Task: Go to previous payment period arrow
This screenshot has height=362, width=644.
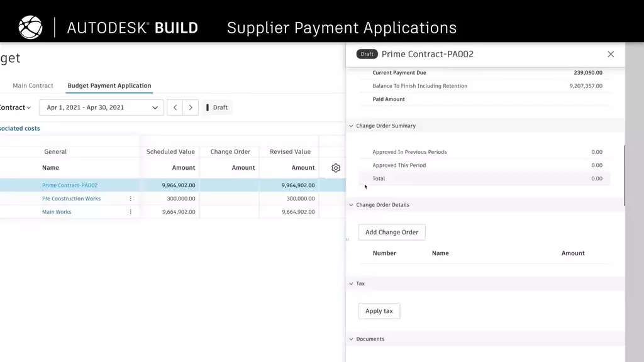Action: pos(175,107)
